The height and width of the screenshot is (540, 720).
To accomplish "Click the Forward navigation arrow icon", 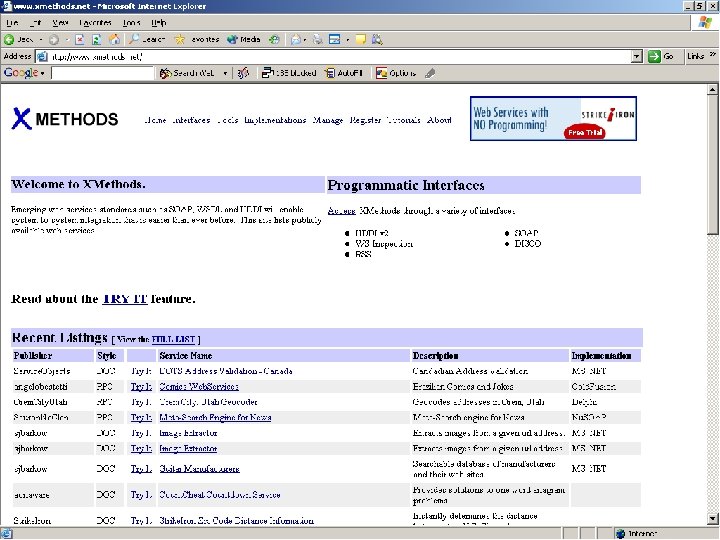I will pos(54,39).
